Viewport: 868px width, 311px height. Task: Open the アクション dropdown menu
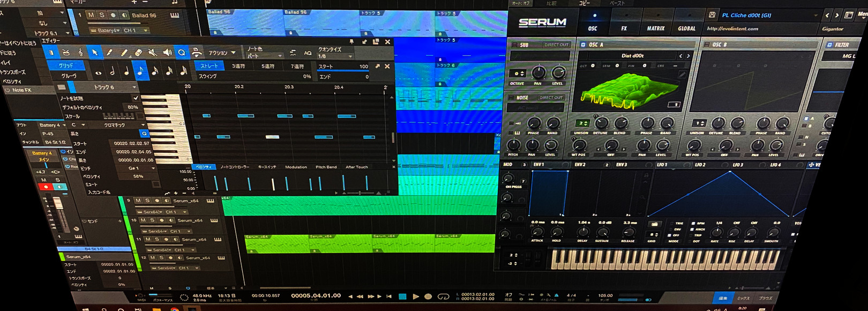coord(222,53)
